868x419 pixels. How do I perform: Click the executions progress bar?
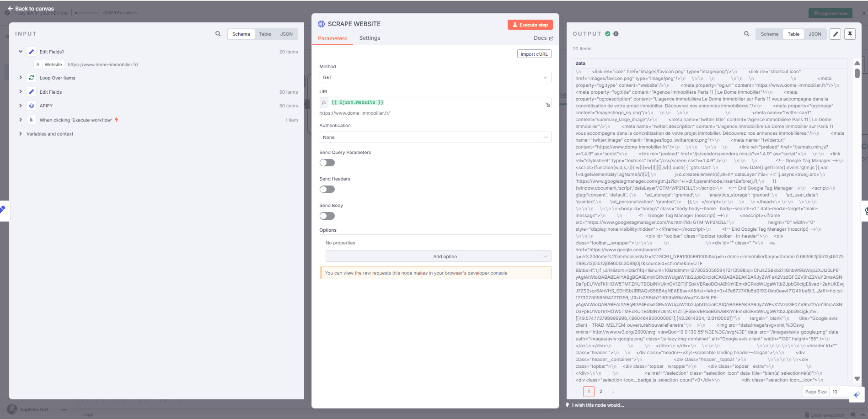tap(87, 13)
